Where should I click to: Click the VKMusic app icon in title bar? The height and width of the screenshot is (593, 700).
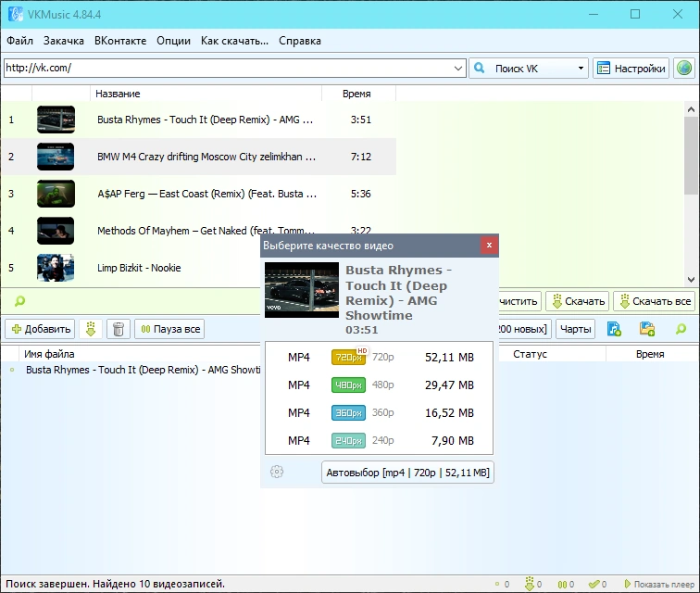[16, 14]
